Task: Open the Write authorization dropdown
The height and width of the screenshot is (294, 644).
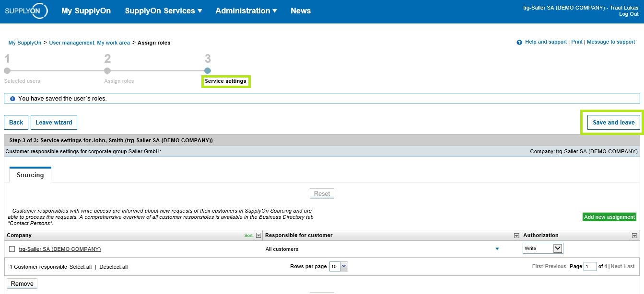Action: (x=543, y=249)
